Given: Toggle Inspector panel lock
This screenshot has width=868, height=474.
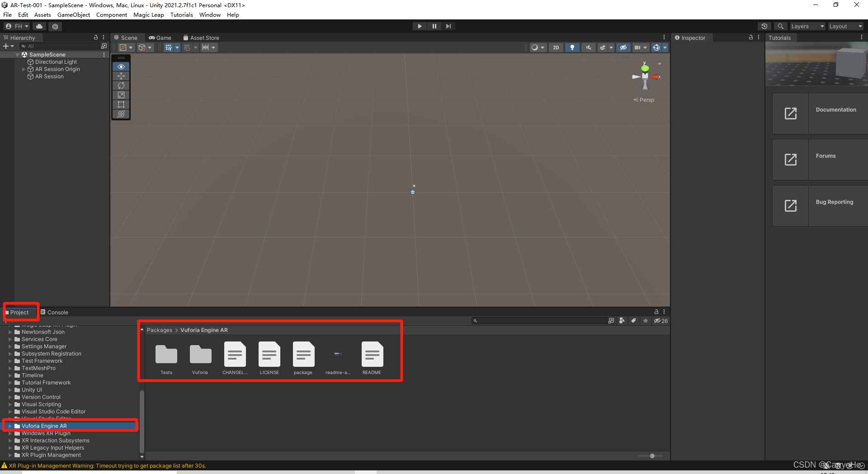Looking at the screenshot, I should (x=751, y=38).
